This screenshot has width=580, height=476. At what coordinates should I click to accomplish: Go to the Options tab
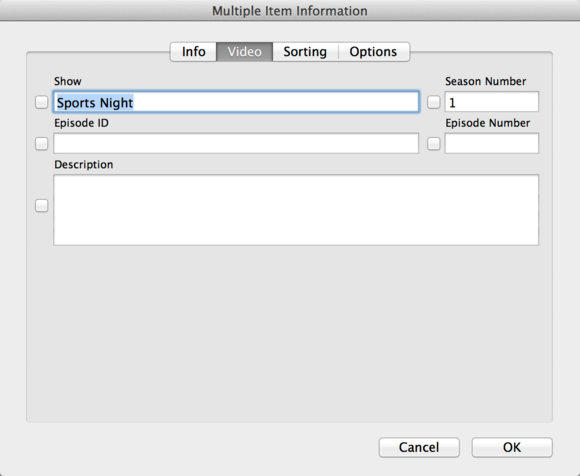(x=374, y=52)
